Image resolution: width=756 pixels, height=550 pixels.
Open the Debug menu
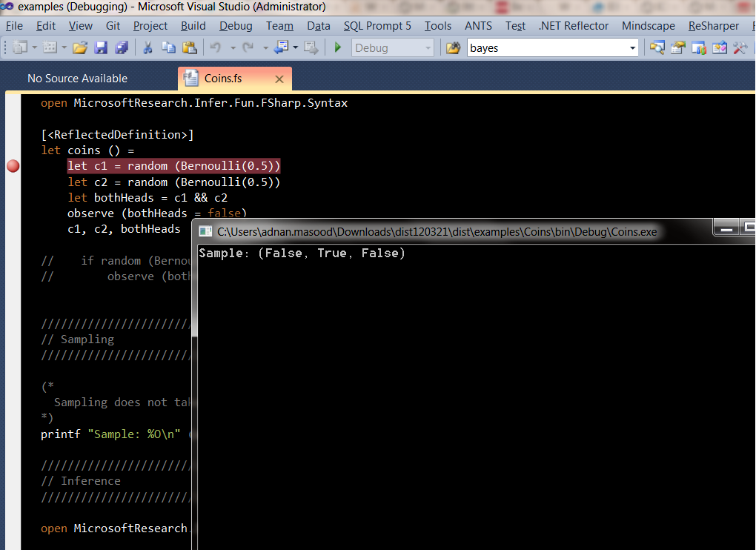point(236,25)
